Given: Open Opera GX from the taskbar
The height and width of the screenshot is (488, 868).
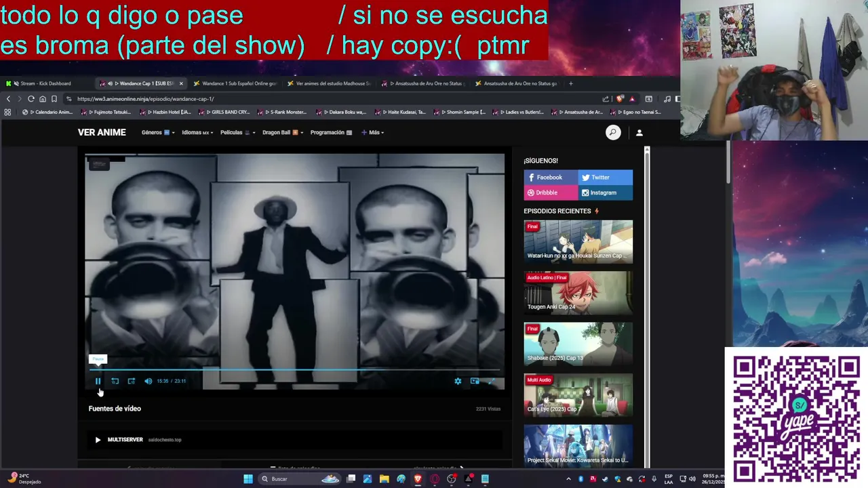Looking at the screenshot, I should coord(435,479).
